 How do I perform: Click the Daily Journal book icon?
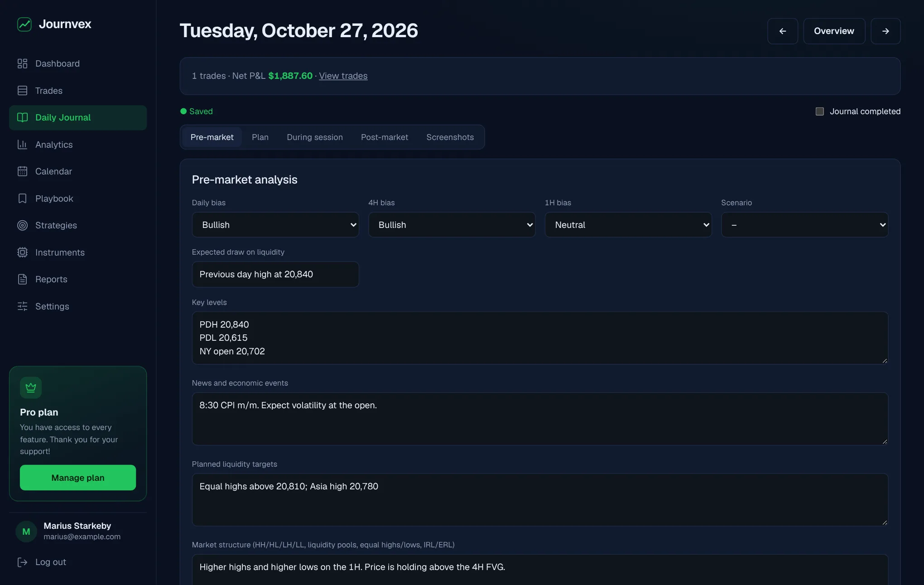pos(22,117)
